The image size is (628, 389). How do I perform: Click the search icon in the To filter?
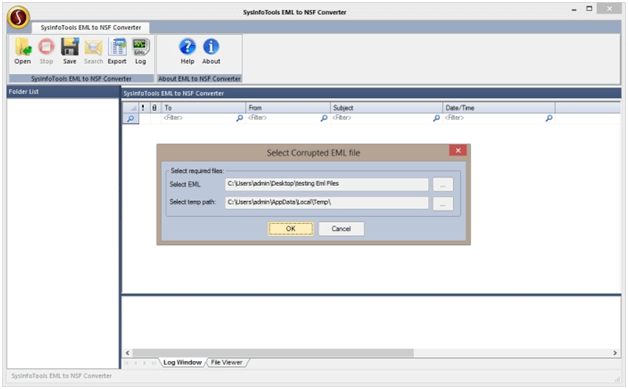[x=240, y=118]
